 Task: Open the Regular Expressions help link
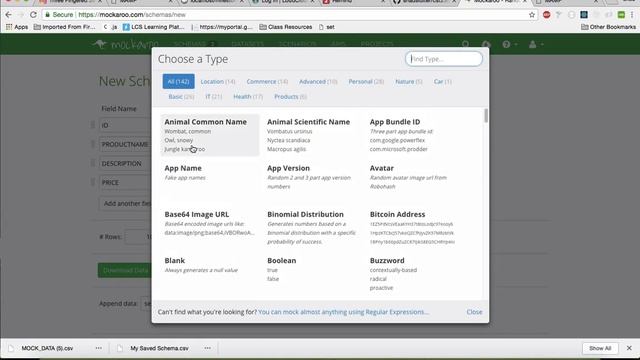click(343, 312)
